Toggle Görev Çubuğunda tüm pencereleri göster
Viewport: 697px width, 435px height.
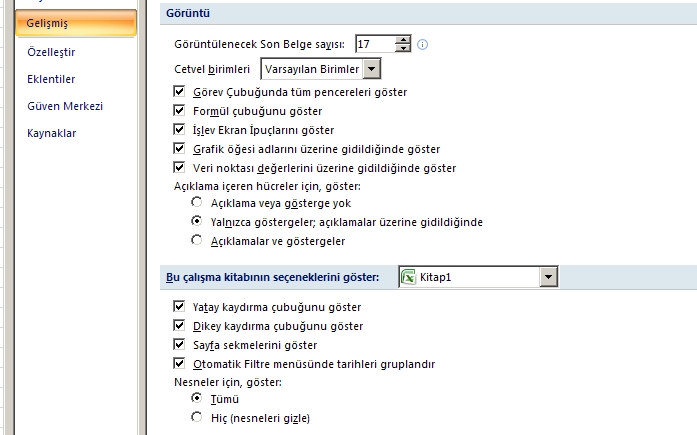(179, 91)
